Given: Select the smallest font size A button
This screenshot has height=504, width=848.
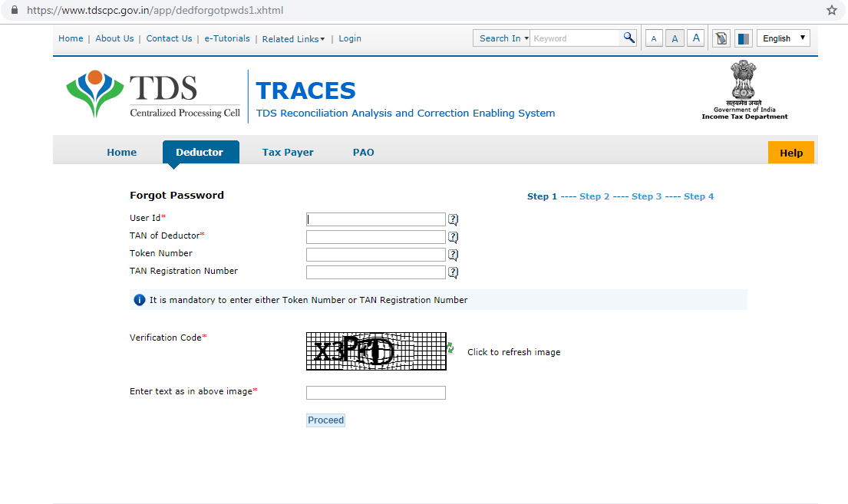Looking at the screenshot, I should click(654, 38).
